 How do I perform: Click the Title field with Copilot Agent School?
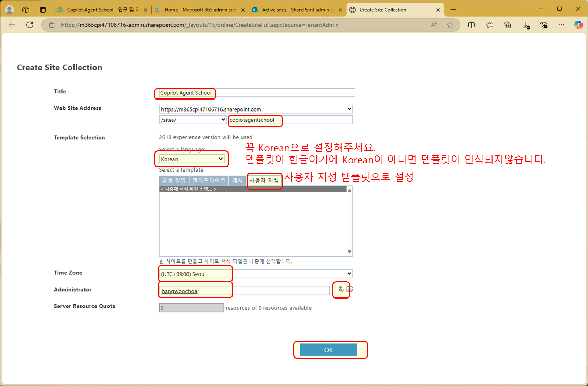coord(257,93)
